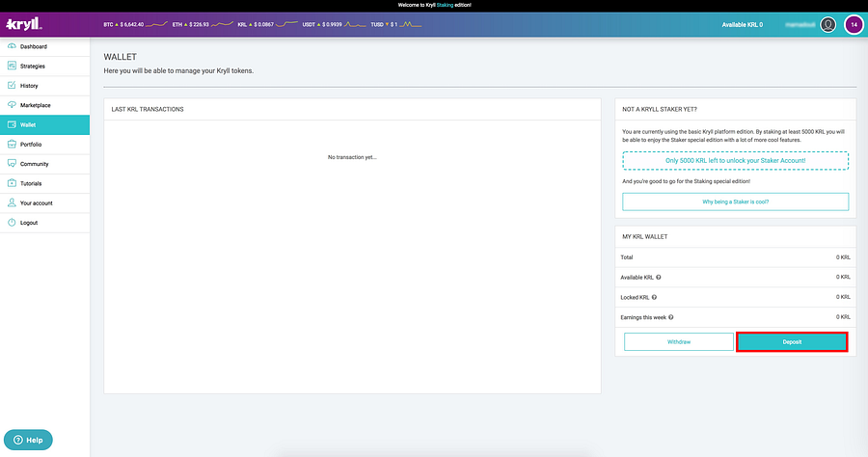868x457 pixels.
Task: Click the TUSD price ticker
Action: 396,24
